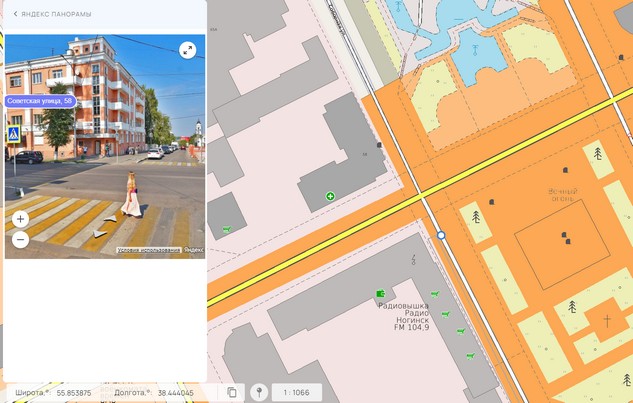Open the Условия использования link
This screenshot has width=633, height=403.
pos(148,250)
